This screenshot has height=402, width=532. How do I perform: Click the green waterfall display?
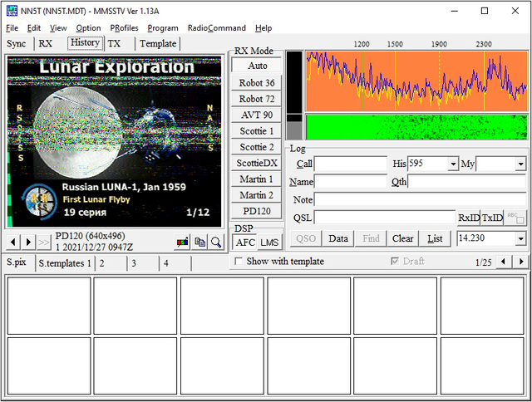pyautogui.click(x=416, y=127)
